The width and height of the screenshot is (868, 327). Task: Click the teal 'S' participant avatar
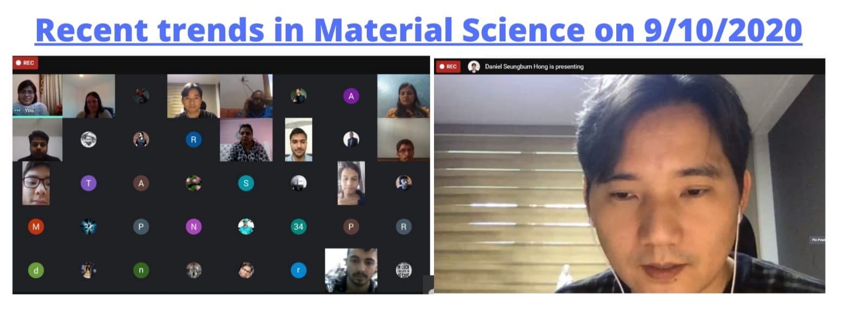point(246,183)
